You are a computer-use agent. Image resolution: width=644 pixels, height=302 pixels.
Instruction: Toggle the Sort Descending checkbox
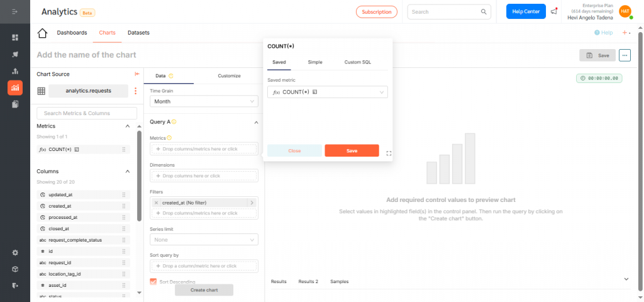[153, 281]
